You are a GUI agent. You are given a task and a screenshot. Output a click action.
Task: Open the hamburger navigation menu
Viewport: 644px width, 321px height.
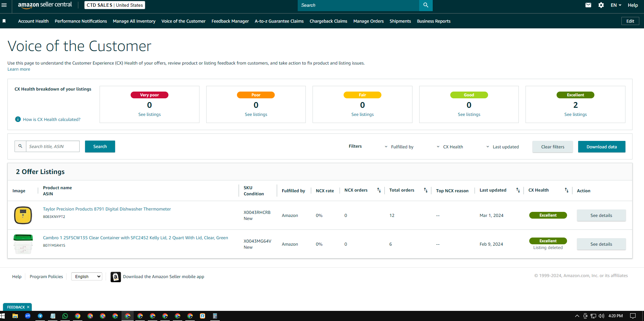point(4,5)
